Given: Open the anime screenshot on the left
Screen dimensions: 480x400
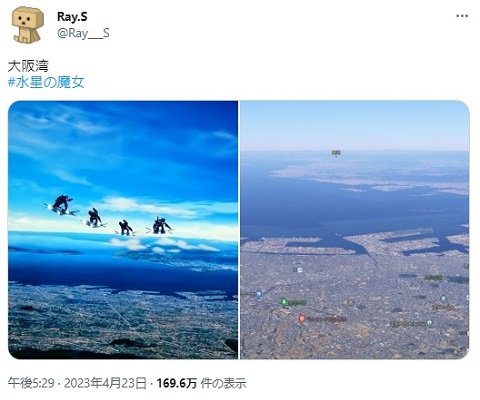Looking at the screenshot, I should (x=123, y=230).
